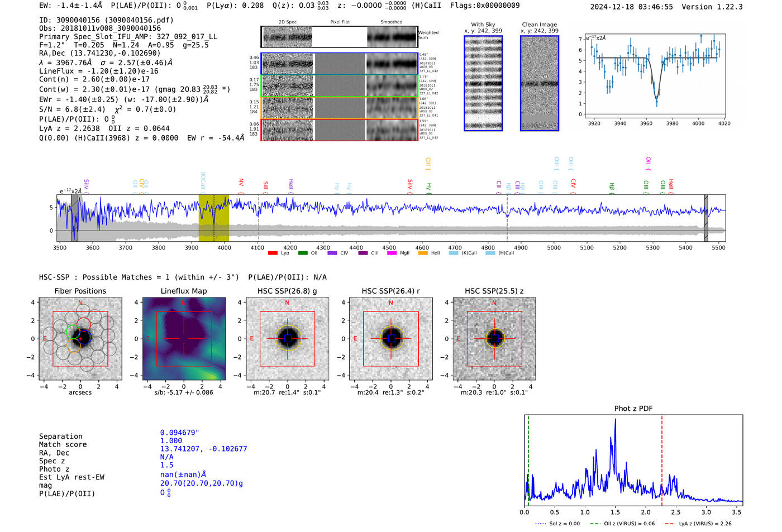Screen dimensions: 782x532
Task: Open the HSC SSP r-band image
Action: (x=390, y=339)
